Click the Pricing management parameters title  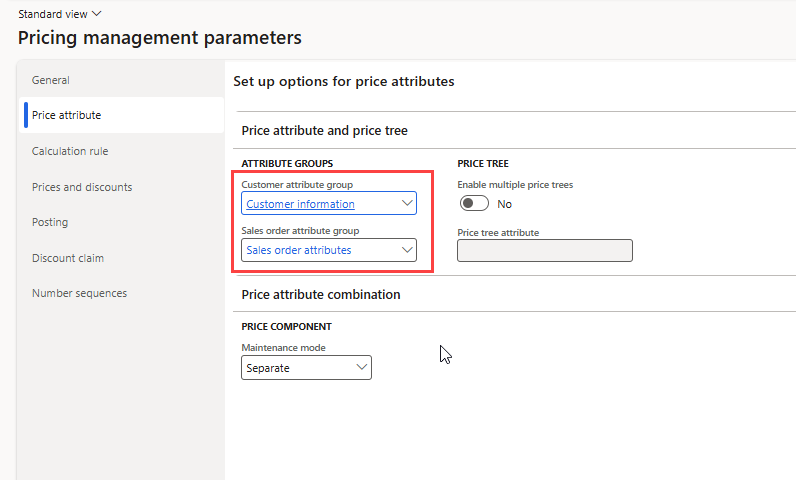160,38
